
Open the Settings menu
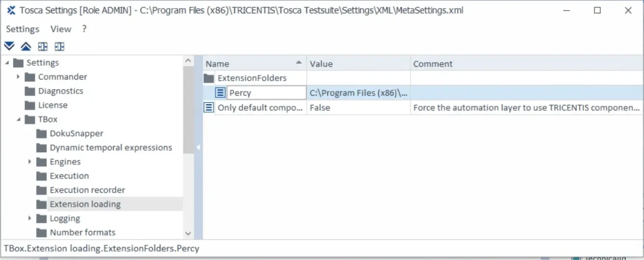click(x=23, y=29)
